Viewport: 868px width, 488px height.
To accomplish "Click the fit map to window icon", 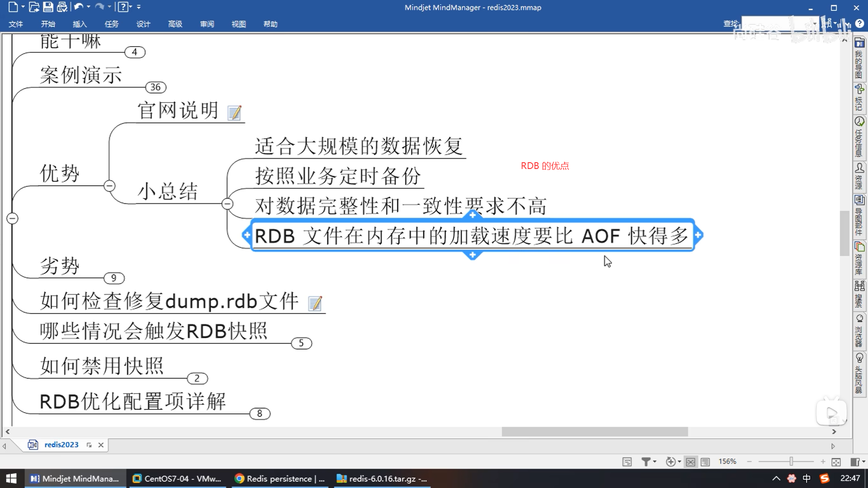I will tap(836, 461).
